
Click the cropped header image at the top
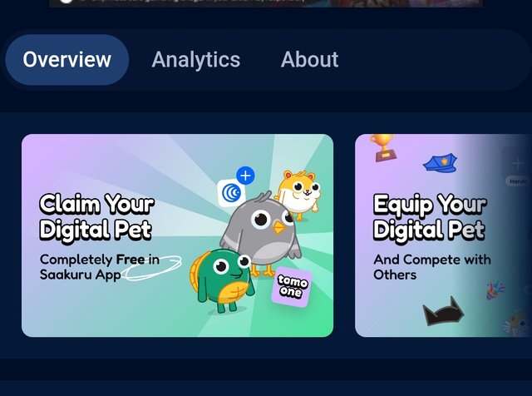pyautogui.click(x=266, y=3)
